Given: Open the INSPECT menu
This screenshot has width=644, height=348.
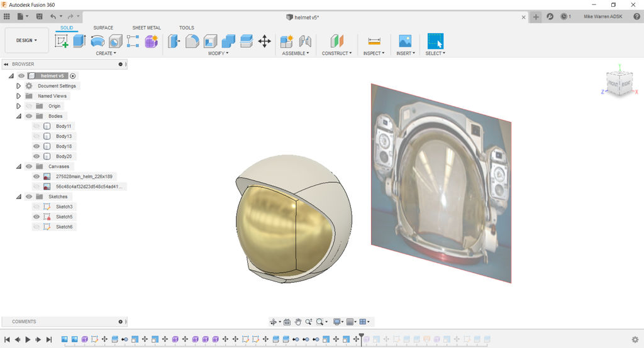Looking at the screenshot, I should tap(374, 53).
